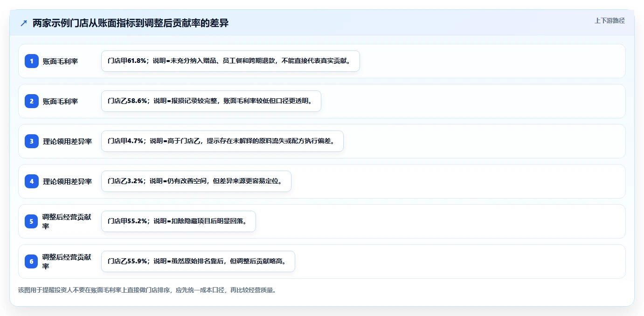Click 账面毛利率 label in row 2
The image size is (644, 316).
click(x=61, y=101)
